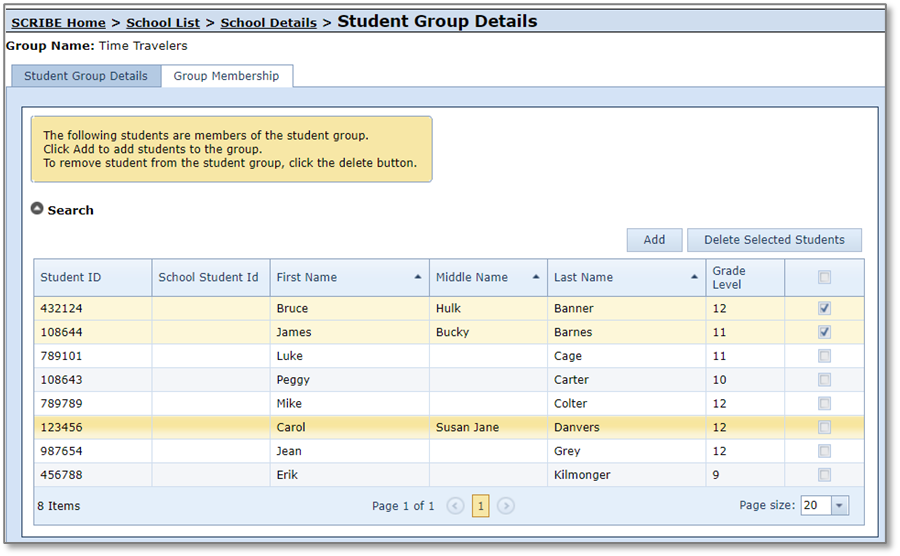Check Erik Kilmonger's row checkbox

click(x=824, y=475)
